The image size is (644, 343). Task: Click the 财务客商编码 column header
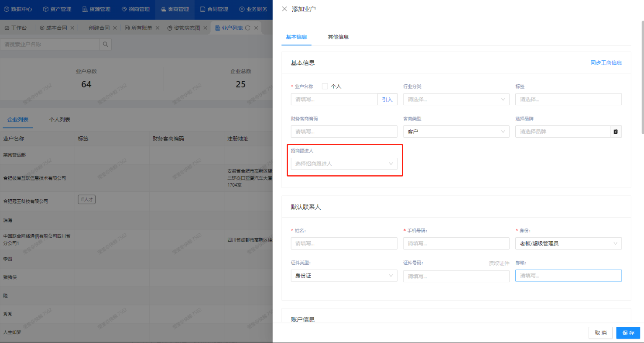[x=168, y=139]
